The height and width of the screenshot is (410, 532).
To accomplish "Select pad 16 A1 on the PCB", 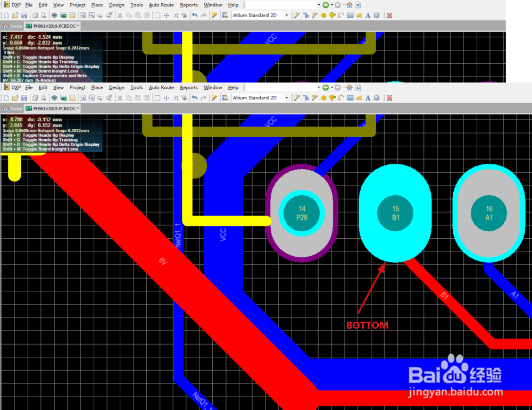I will point(488,213).
